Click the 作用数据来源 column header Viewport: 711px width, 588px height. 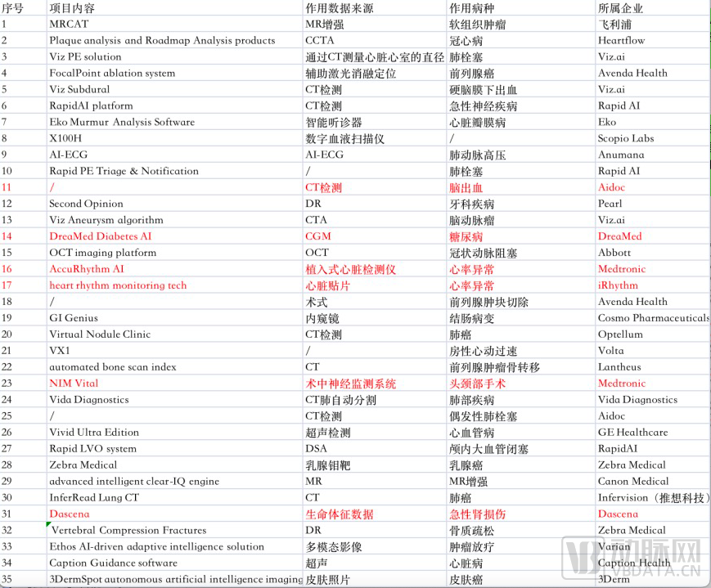(x=339, y=7)
